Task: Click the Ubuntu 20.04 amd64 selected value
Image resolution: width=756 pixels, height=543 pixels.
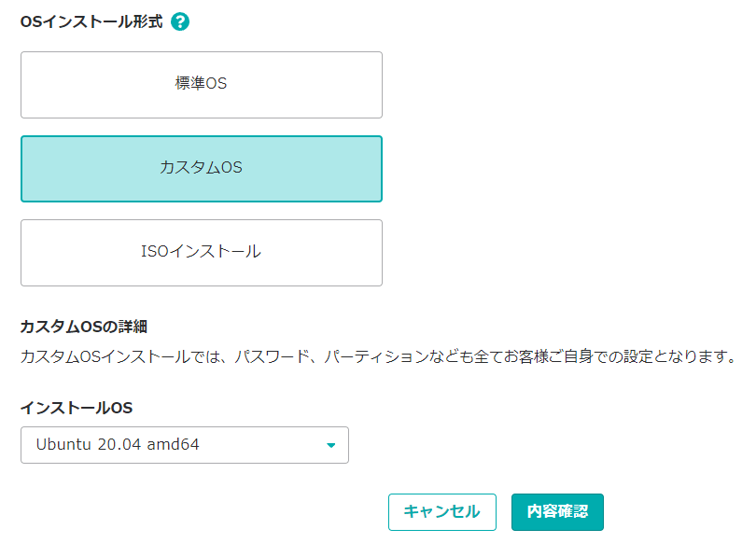Action: coord(118,444)
